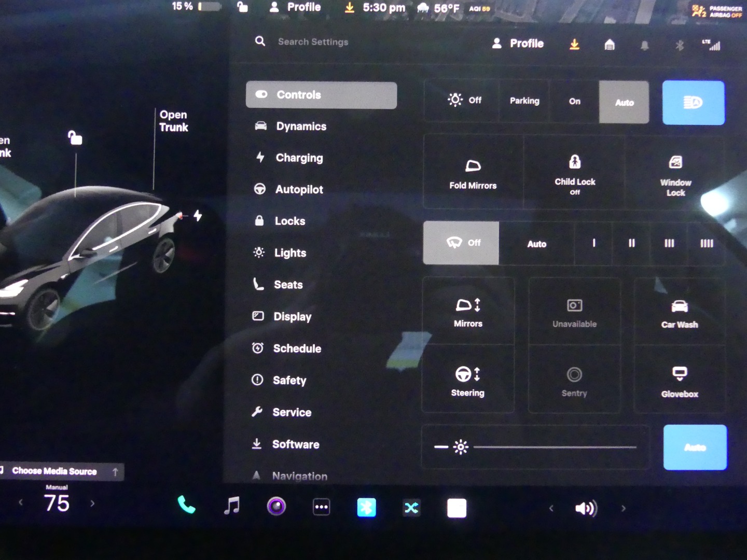Increase cabin temperature with right arrow
Image resolution: width=747 pixels, height=560 pixels.
tap(93, 503)
